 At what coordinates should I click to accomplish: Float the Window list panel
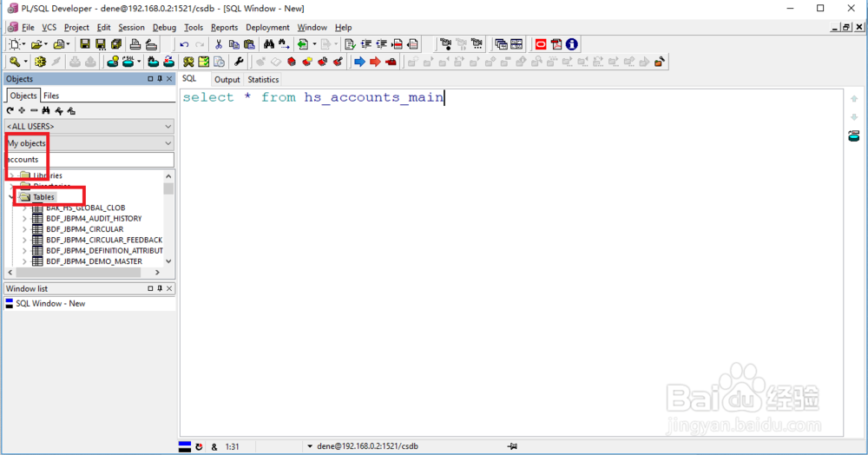(150, 288)
